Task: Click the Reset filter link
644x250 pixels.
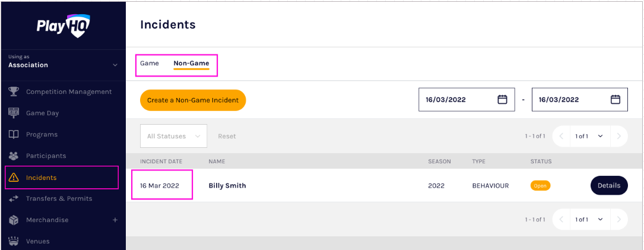Action: [227, 136]
